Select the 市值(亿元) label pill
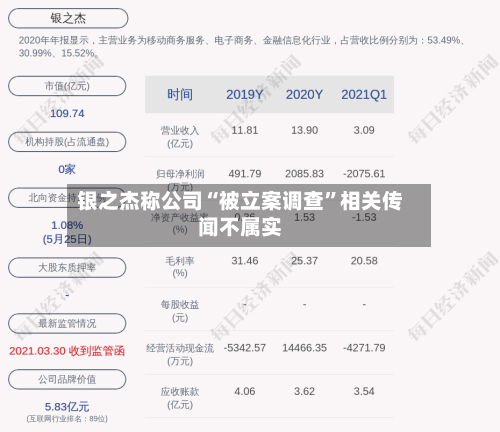This screenshot has width=500, height=432. pos(67,86)
